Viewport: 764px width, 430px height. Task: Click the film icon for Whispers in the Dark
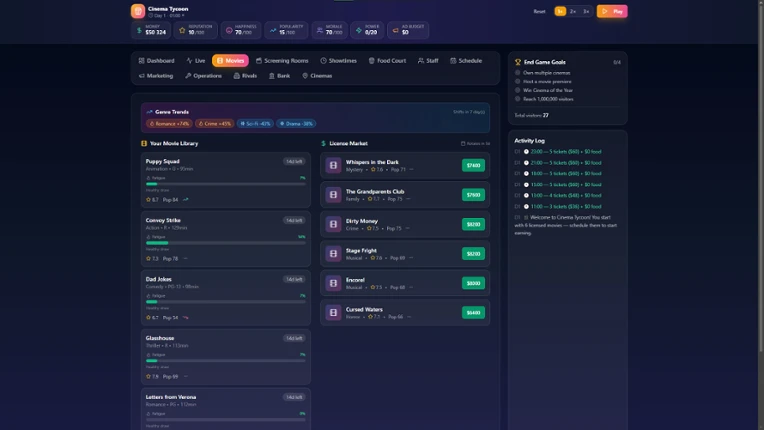[x=333, y=166]
